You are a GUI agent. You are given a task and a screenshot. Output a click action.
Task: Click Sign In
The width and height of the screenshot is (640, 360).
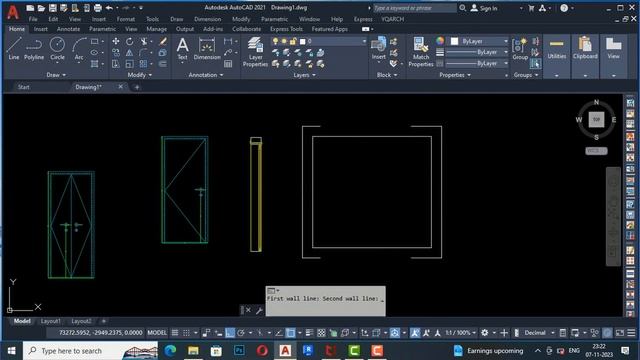(x=484, y=8)
